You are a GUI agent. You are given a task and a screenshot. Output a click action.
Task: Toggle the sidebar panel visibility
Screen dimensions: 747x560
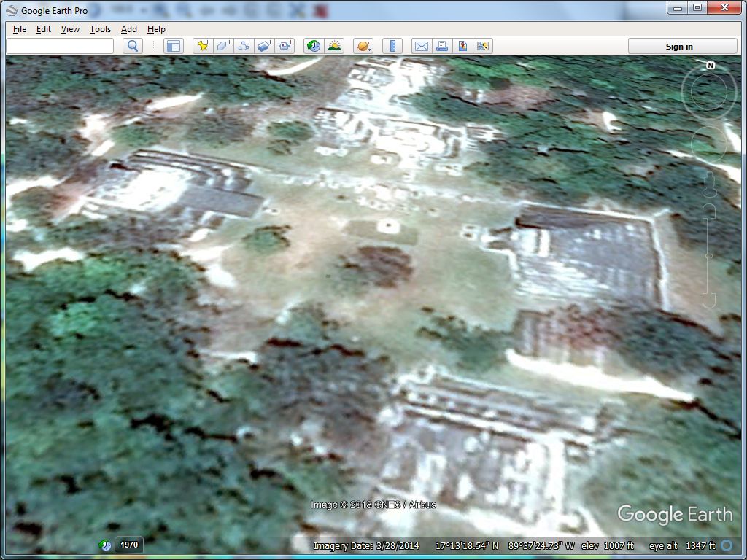pos(174,46)
